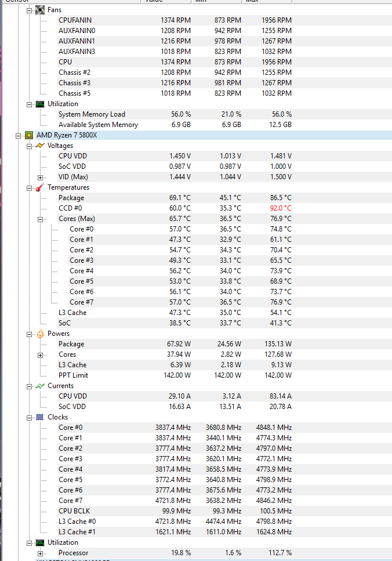This screenshot has height=561, width=392.
Task: Click the Currents waveform icon
Action: 40,386
